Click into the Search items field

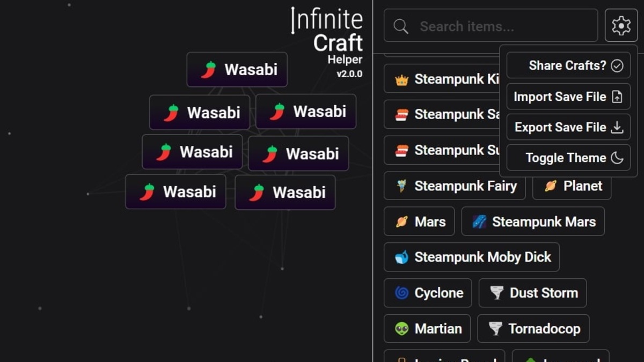coord(499,26)
